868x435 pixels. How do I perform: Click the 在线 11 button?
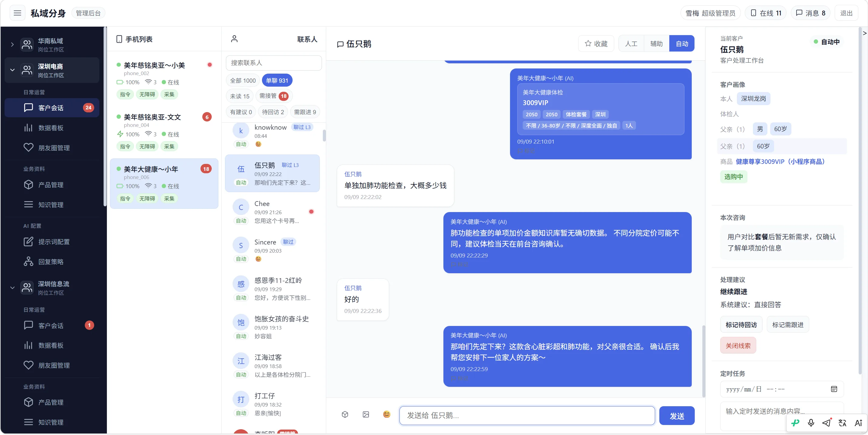765,13
